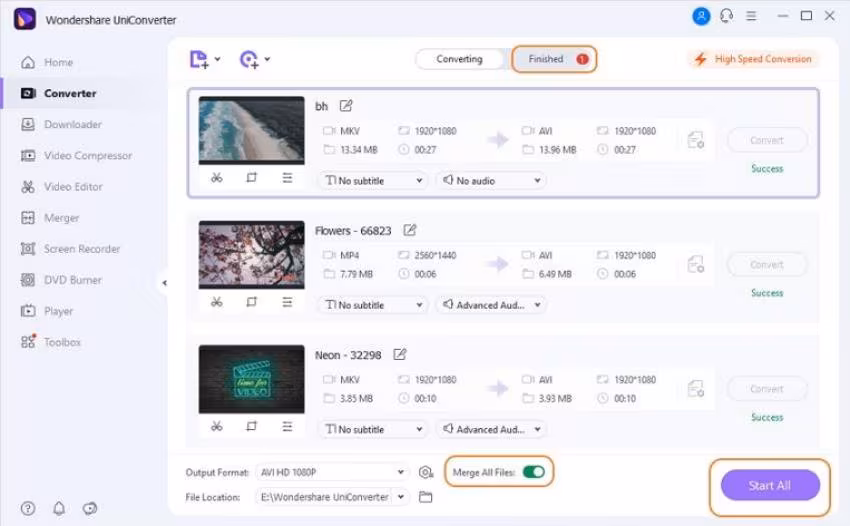This screenshot has height=526, width=850.
Task: Open output settings icon for bh video
Action: coord(696,140)
